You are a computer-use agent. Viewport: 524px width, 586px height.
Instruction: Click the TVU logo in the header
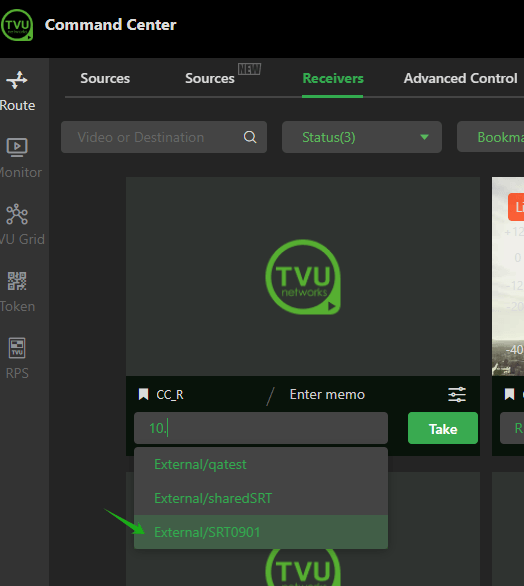point(17,25)
